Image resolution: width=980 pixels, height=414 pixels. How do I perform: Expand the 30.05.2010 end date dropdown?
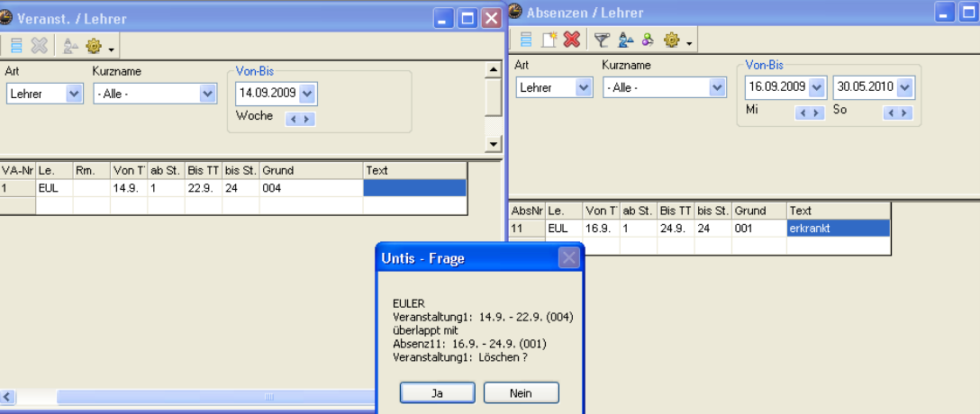(904, 87)
